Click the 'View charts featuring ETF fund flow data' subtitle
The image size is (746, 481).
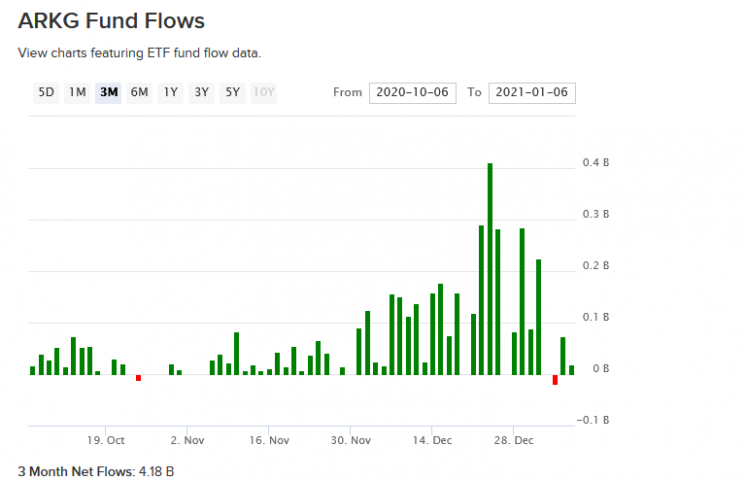click(x=139, y=53)
